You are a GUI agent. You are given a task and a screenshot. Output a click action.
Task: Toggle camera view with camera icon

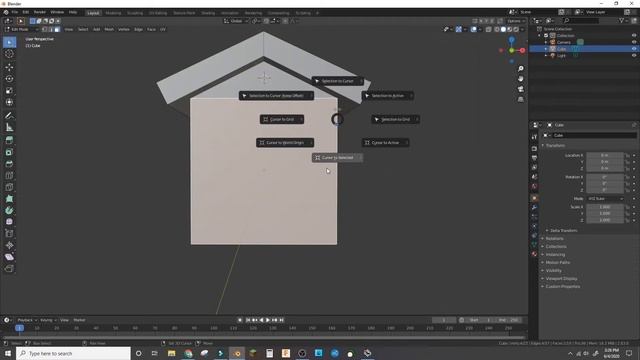[520, 89]
